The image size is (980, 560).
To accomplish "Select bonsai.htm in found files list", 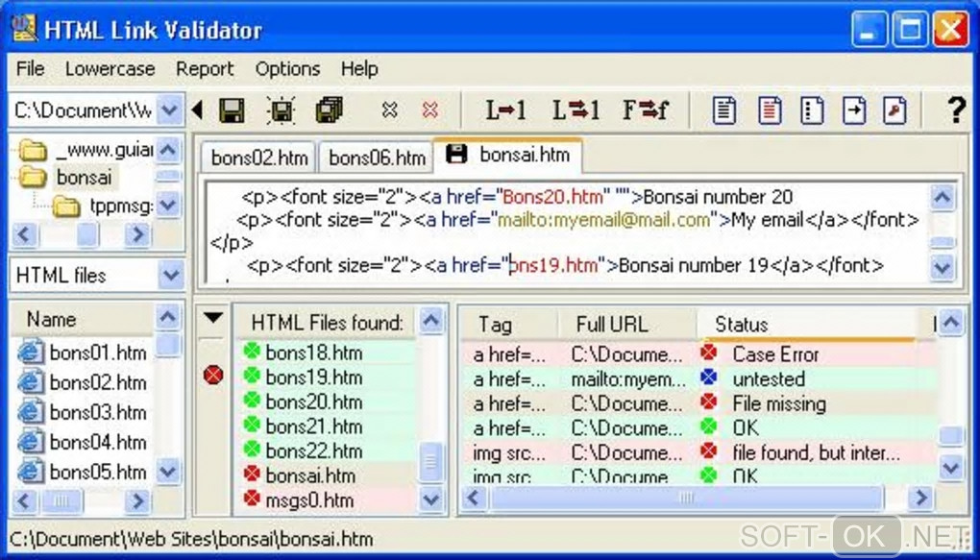I will coord(326,475).
